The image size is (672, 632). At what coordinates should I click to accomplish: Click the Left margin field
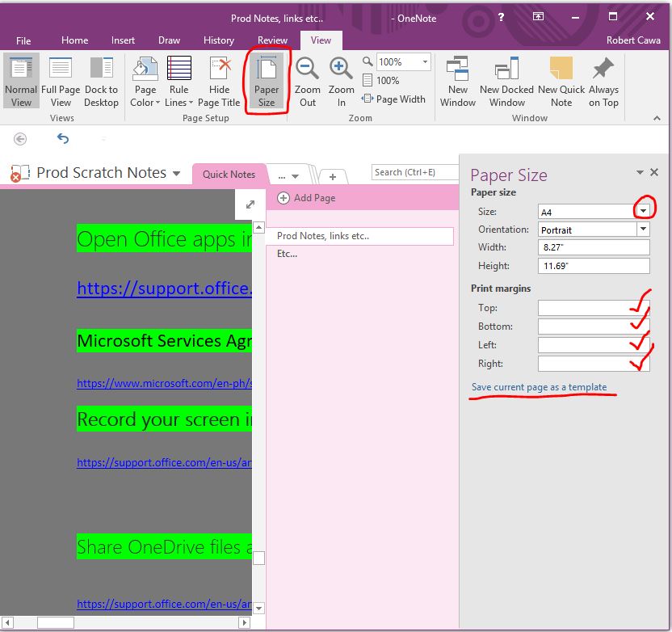594,345
